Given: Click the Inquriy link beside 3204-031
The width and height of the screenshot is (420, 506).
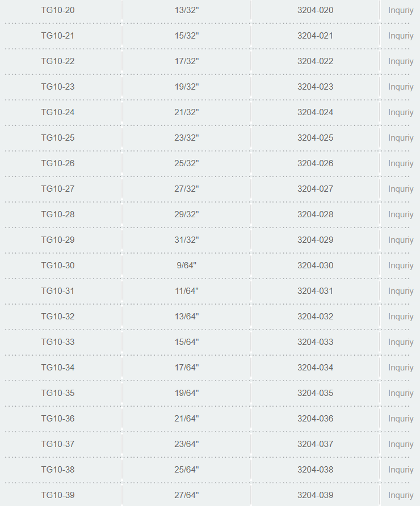Looking at the screenshot, I should coord(400,291).
